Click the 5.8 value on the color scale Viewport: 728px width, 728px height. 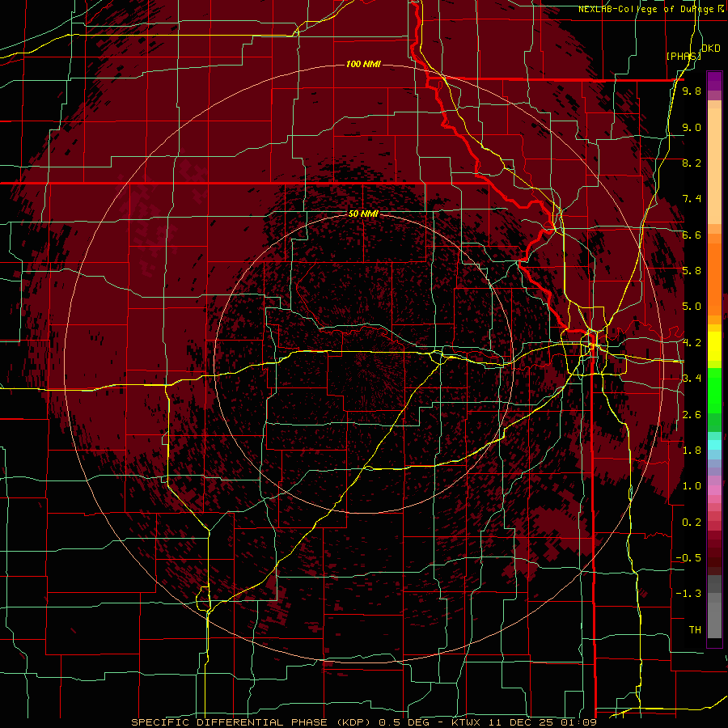pyautogui.click(x=692, y=271)
